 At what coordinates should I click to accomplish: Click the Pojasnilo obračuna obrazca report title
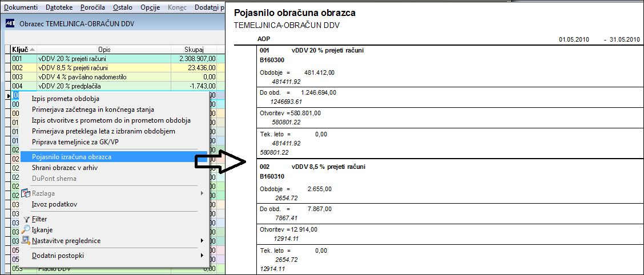pyautogui.click(x=295, y=13)
